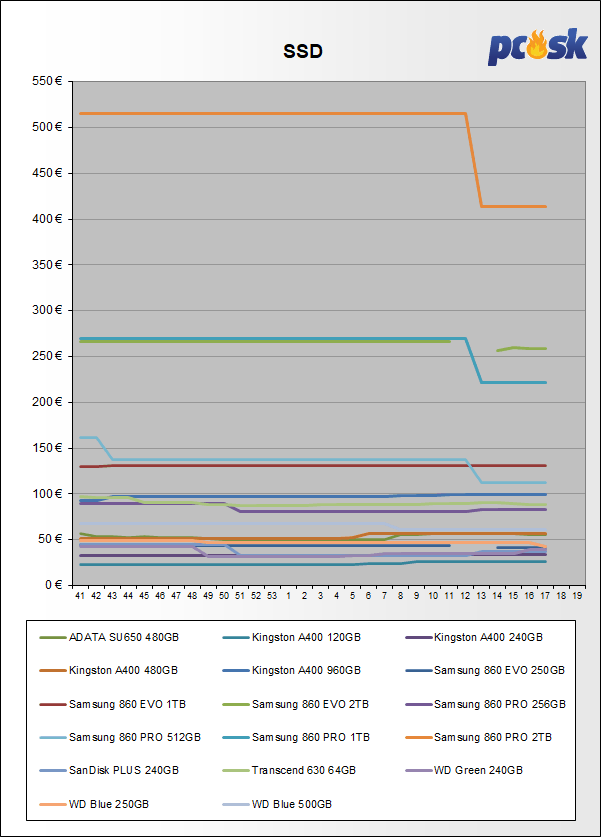The width and height of the screenshot is (601, 837).
Task: Select Kingston A400 120GB legend label
Action: tap(306, 637)
